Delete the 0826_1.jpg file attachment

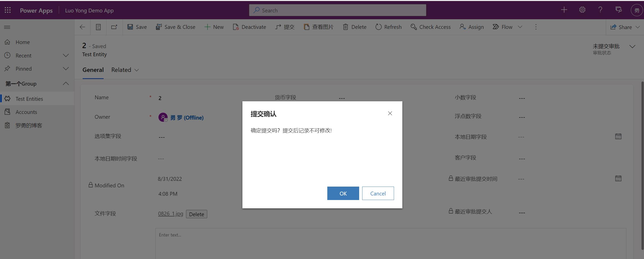[x=197, y=214]
